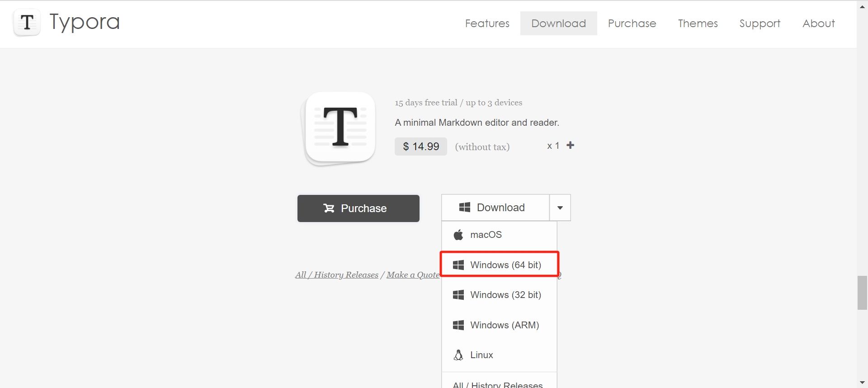
Task: Collapse the Download dropdown arrow
Action: [x=560, y=208]
